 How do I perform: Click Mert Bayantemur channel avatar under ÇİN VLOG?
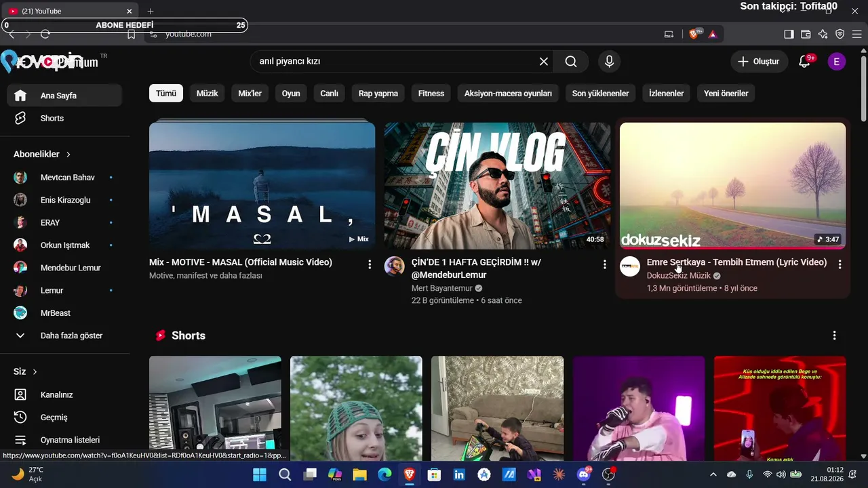point(395,266)
